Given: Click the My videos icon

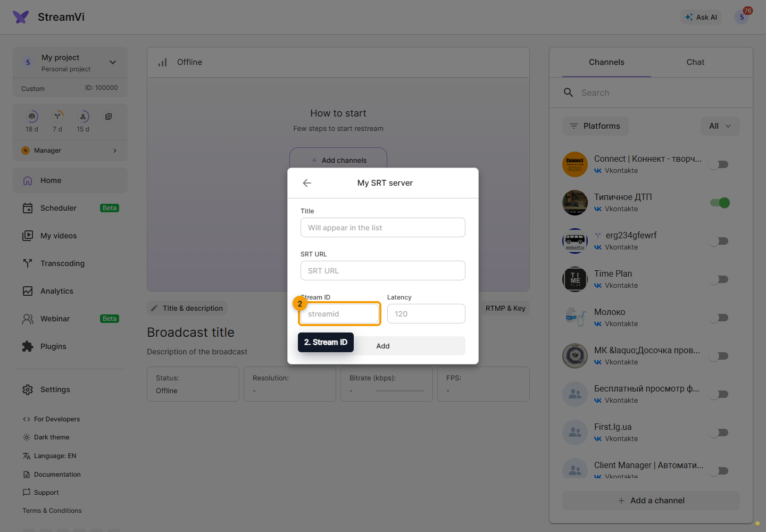Looking at the screenshot, I should pyautogui.click(x=28, y=236).
